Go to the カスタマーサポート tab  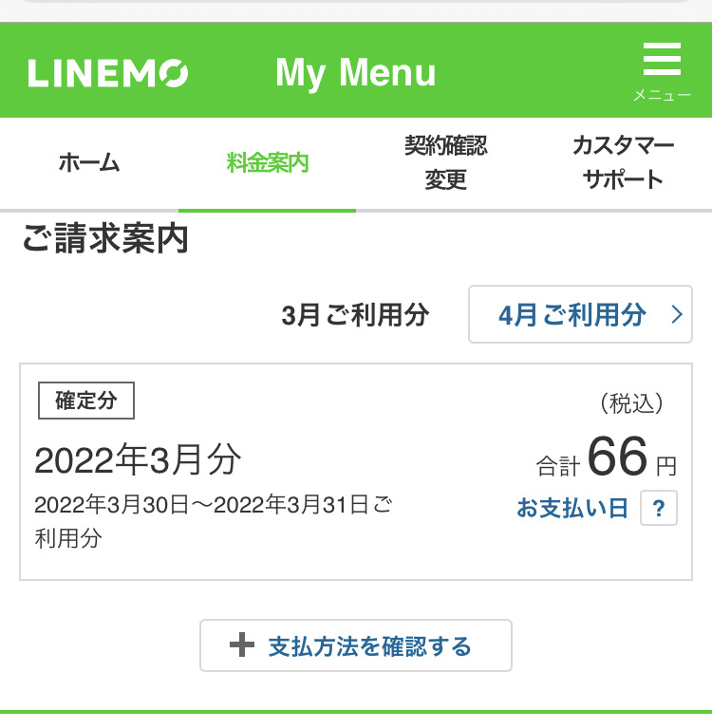pyautogui.click(x=623, y=162)
